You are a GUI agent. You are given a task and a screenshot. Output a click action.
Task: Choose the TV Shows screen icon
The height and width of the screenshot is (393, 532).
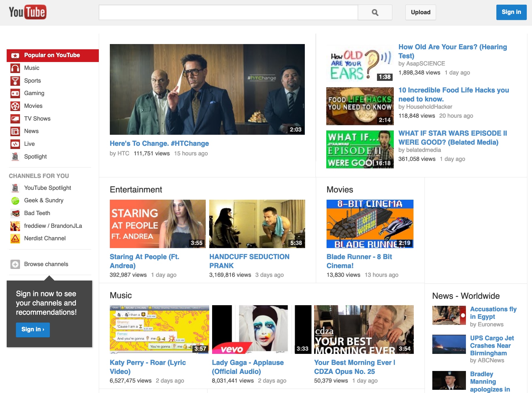15,119
